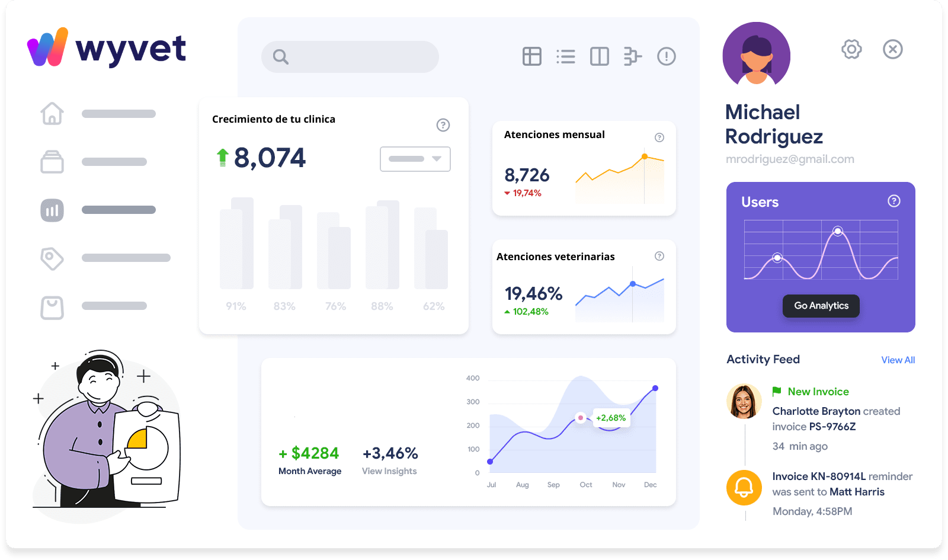Click the wyvet logo
The height and width of the screenshot is (560, 948).
[107, 47]
